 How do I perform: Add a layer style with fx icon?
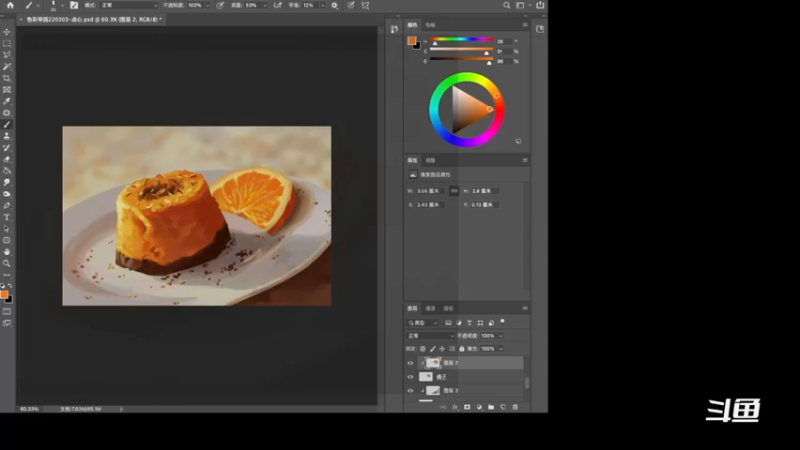click(x=455, y=407)
